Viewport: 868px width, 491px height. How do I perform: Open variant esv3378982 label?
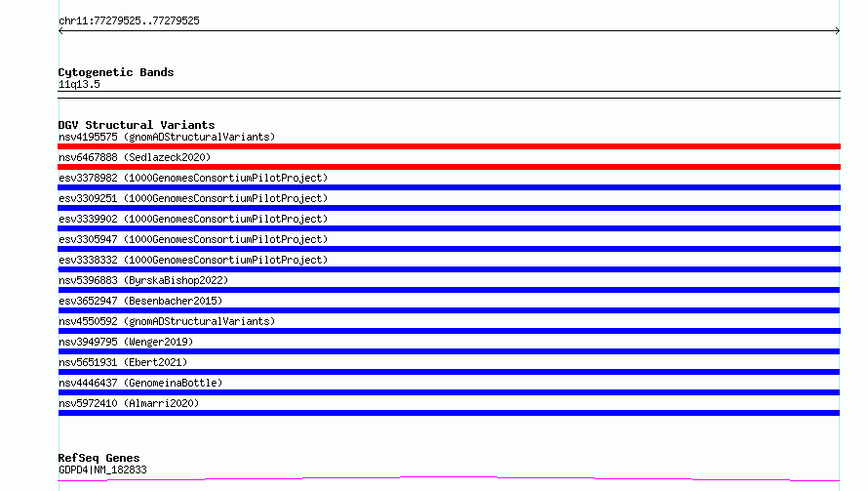pos(193,178)
